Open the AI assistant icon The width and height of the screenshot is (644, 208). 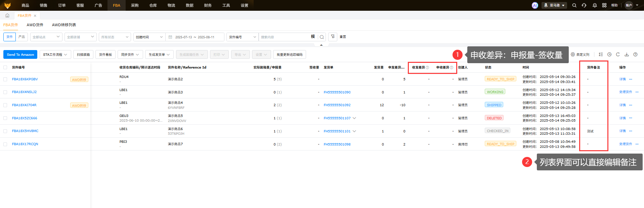point(535,5)
